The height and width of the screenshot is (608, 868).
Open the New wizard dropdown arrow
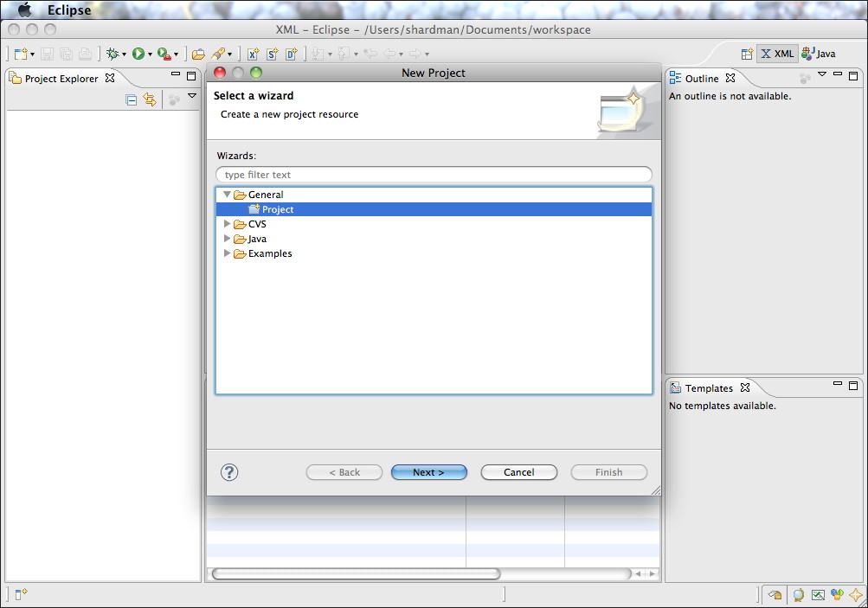click(33, 54)
